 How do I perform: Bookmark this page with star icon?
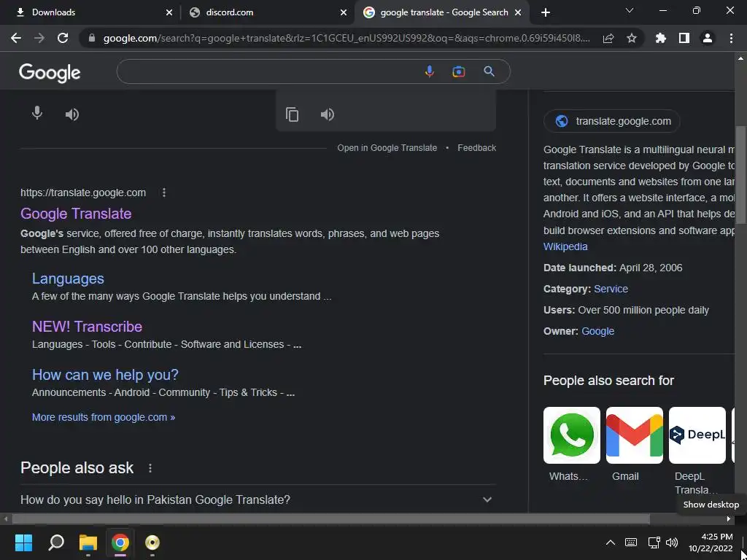pos(632,38)
